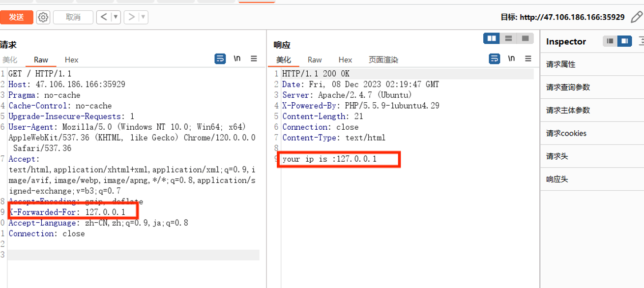This screenshot has width=644, height=288.
Task: Click the orange 发送 send button
Action: pos(16,17)
